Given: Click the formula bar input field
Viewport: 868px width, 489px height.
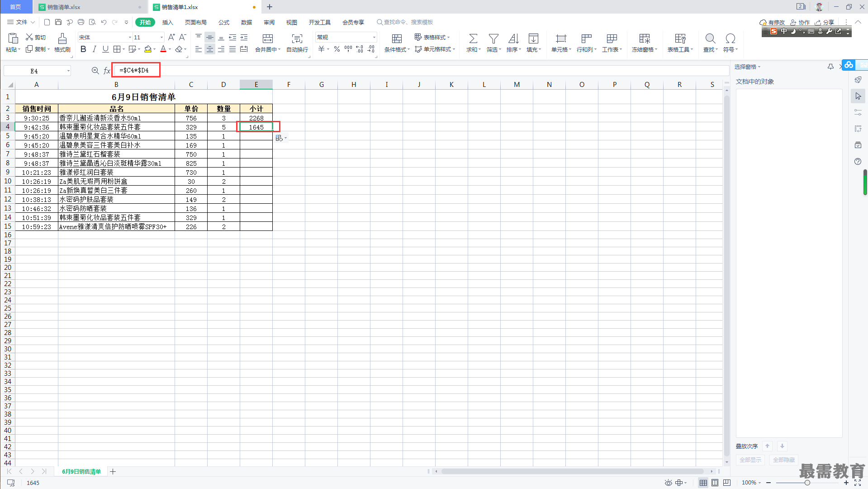Looking at the screenshot, I should [x=421, y=71].
